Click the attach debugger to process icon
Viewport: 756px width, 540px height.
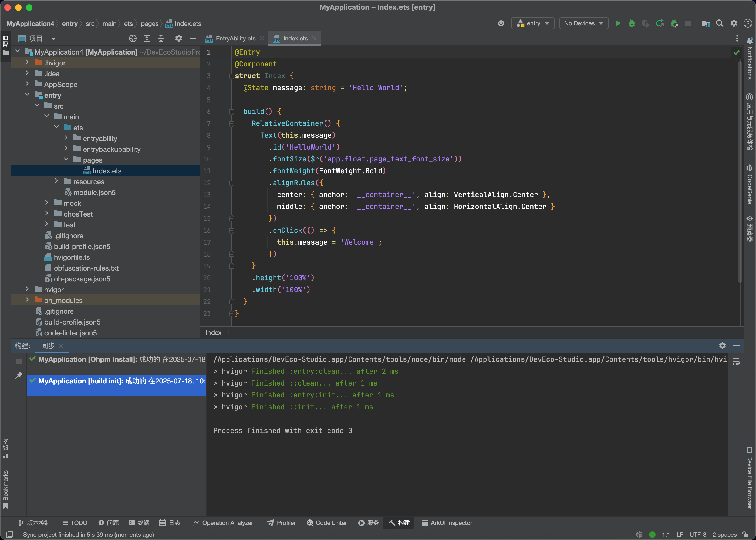[674, 23]
